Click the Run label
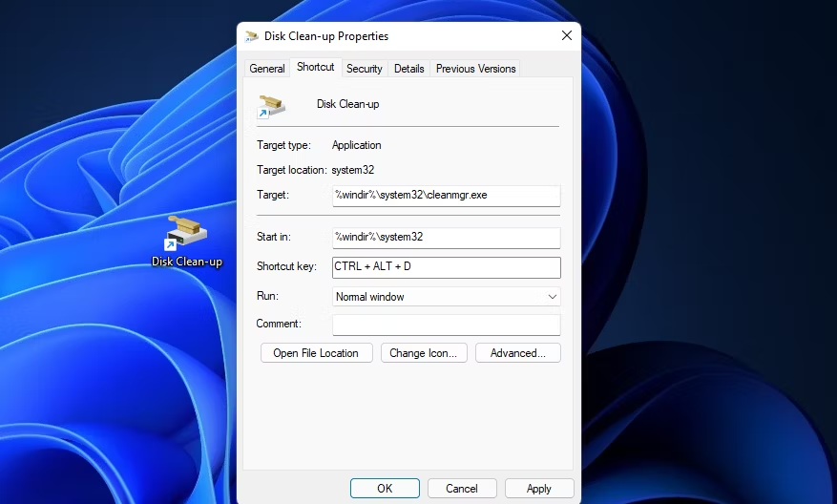Viewport: 837px width, 504px height. (267, 296)
